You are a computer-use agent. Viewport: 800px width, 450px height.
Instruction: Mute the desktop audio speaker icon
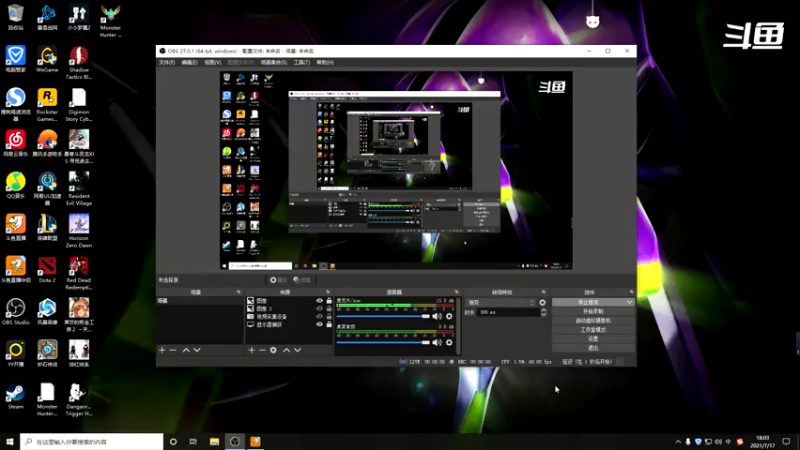coord(437,342)
